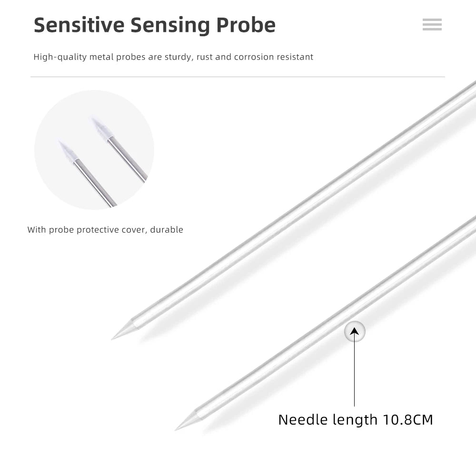Click the heading's bold word "Probe"
The height and width of the screenshot is (476, 476).
pos(246,25)
